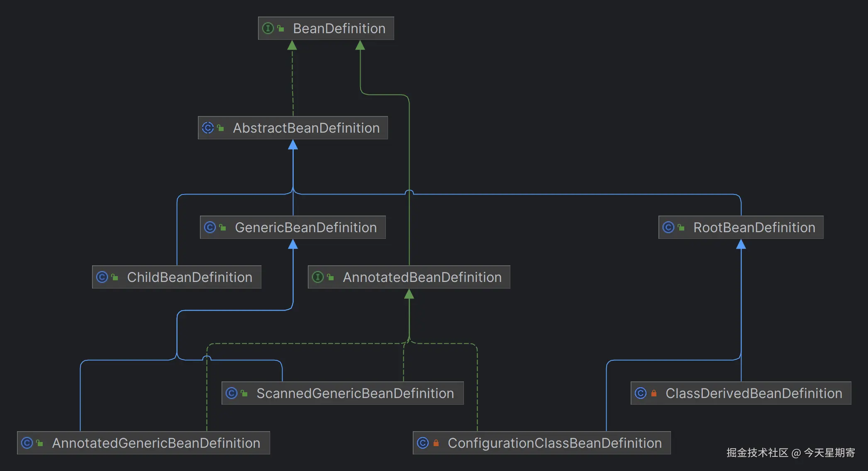Click the interface icon beside AnnotatedBeanDefinition
The width and height of the screenshot is (868, 471).
[318, 277]
